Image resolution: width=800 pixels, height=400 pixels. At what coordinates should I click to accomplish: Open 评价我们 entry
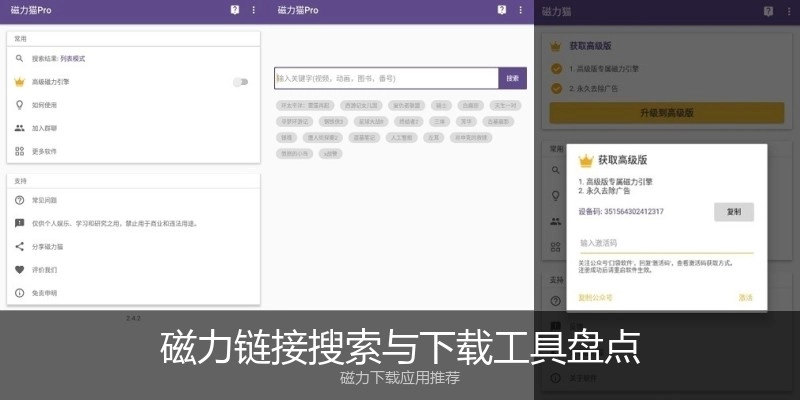[x=133, y=269]
